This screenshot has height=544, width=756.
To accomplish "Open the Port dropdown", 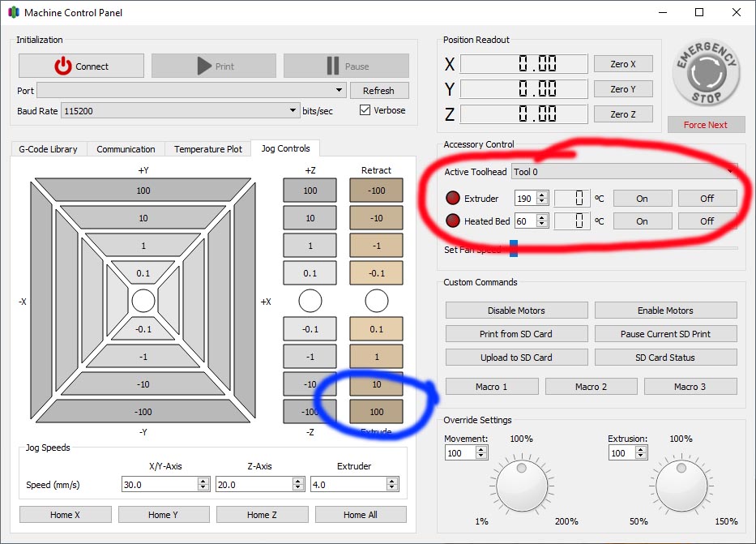I will click(x=191, y=90).
